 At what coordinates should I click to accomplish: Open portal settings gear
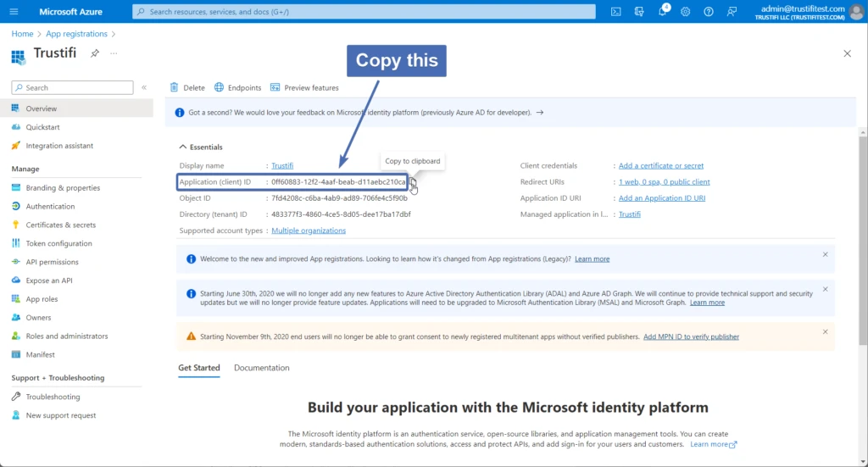click(685, 12)
